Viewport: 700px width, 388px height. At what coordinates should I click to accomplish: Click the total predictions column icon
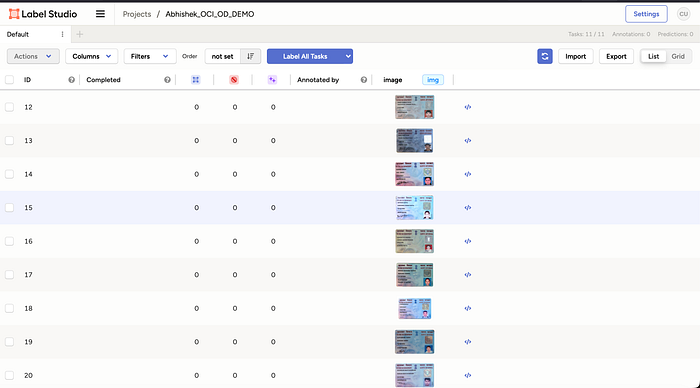[x=272, y=80]
